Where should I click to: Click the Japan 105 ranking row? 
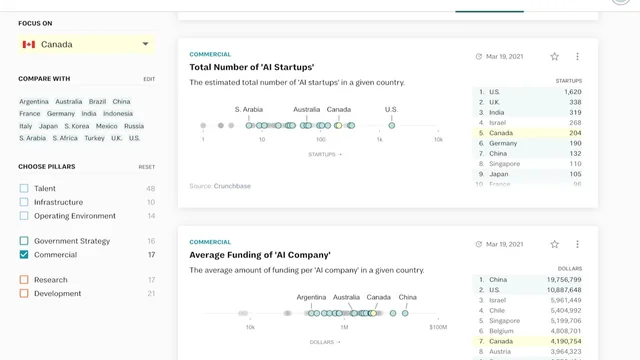pyautogui.click(x=528, y=174)
